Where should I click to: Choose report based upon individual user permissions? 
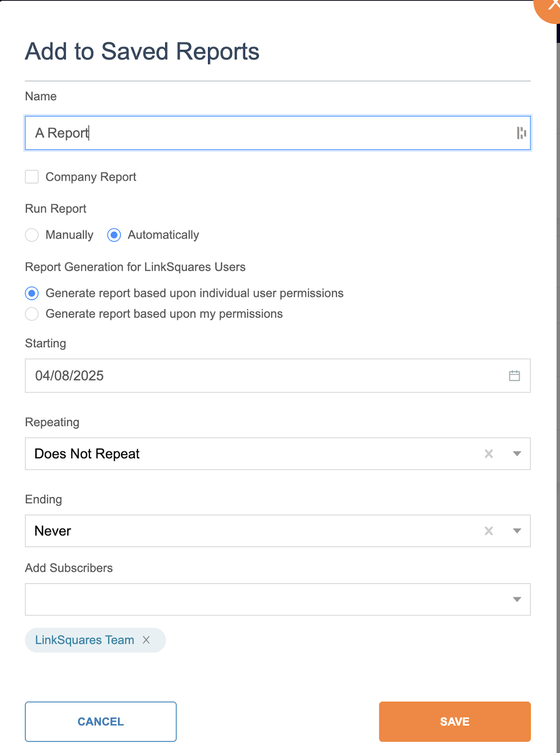coord(32,293)
